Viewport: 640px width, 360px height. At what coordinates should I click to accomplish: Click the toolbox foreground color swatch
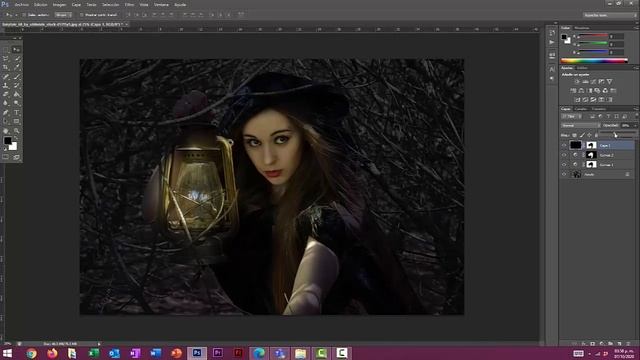[7, 140]
